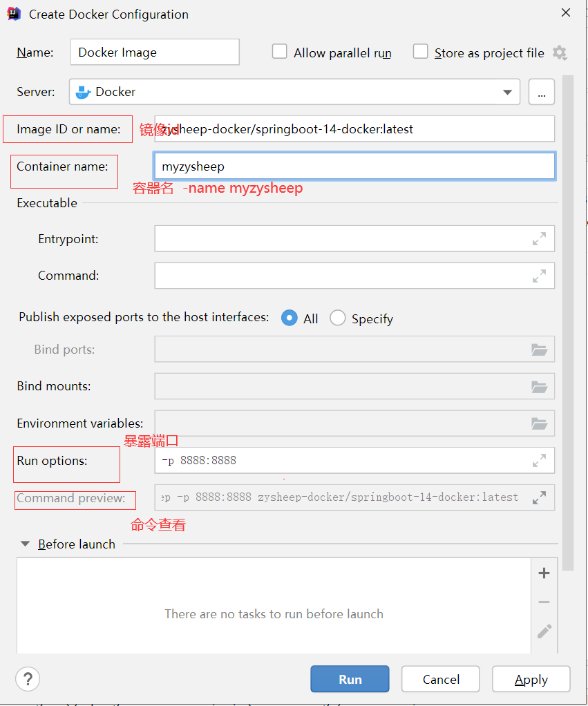
Task: Click the remove task minus icon
Action: point(544,601)
